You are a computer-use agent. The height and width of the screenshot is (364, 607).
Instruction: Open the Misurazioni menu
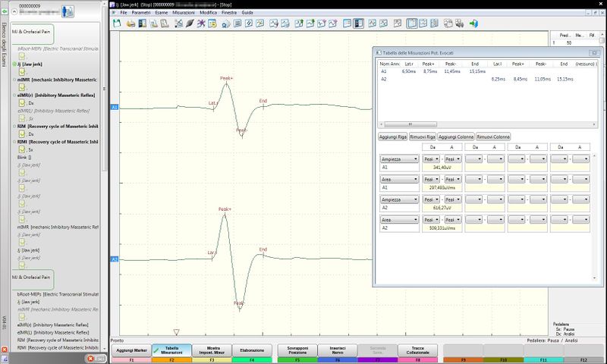[x=183, y=13]
